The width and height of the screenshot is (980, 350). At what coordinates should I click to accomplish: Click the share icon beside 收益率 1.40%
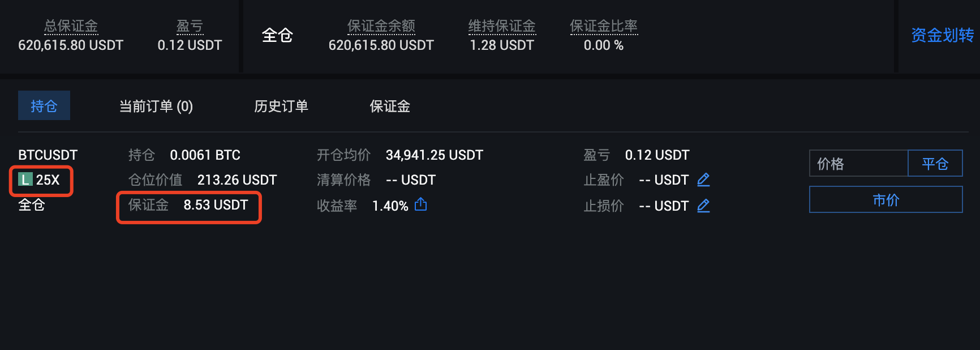point(420,204)
